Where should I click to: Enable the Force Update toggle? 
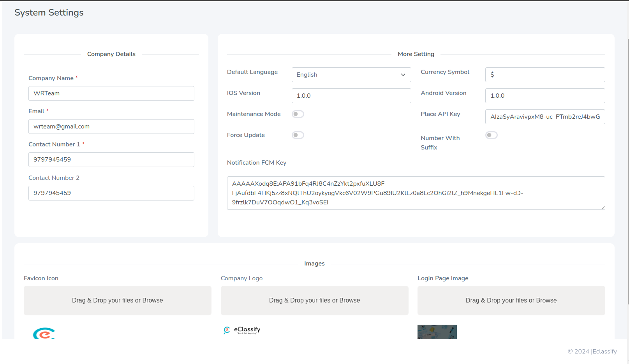point(298,135)
